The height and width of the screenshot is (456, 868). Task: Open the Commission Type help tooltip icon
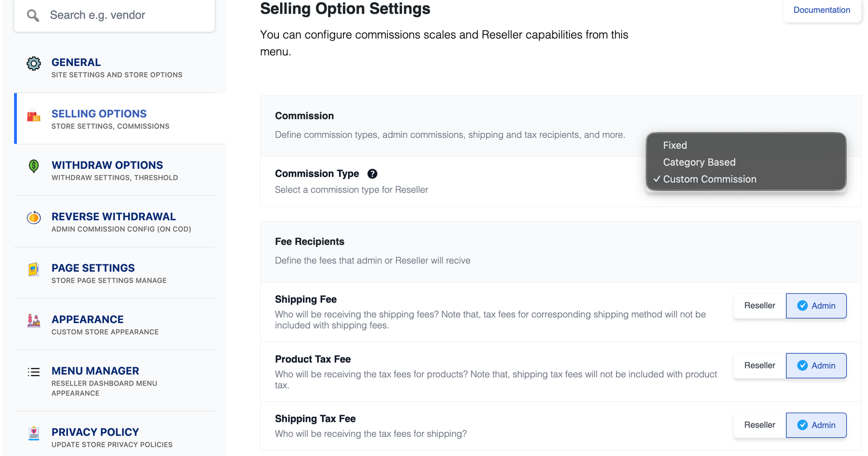pos(372,174)
